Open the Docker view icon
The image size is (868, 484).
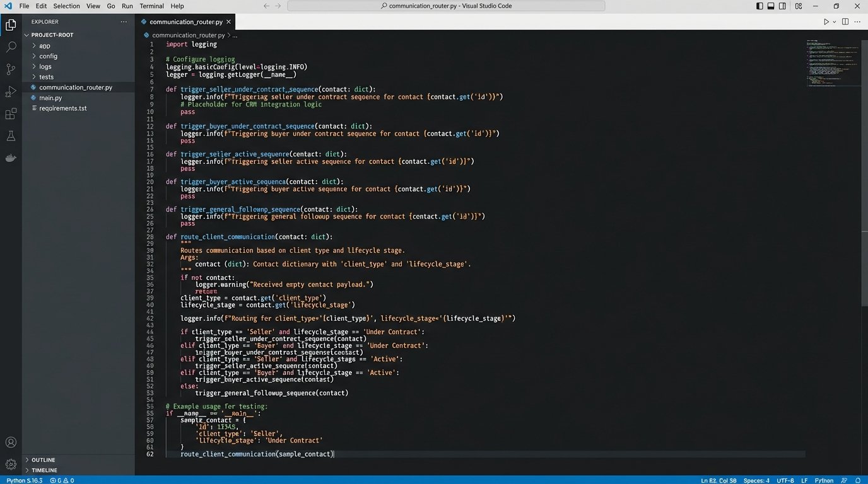click(11, 158)
